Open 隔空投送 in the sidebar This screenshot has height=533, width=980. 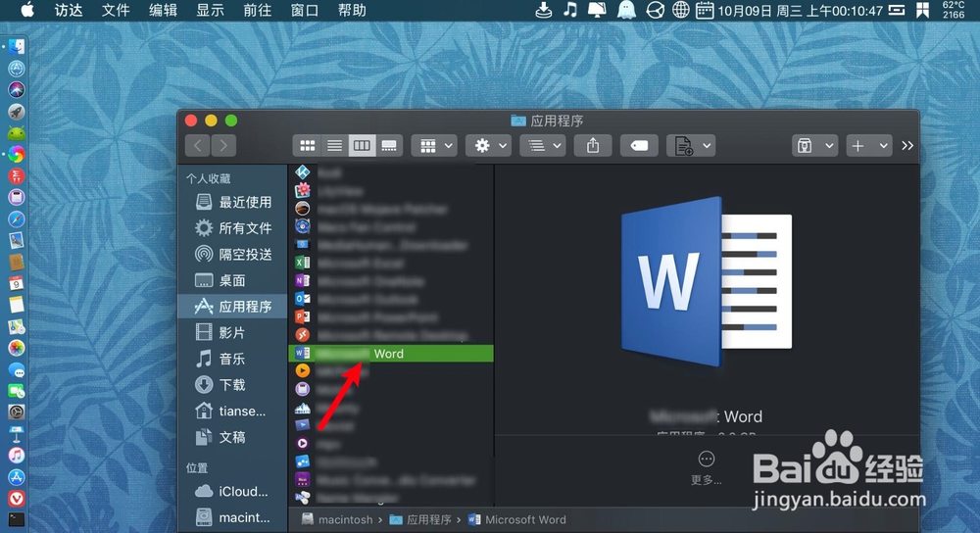coord(233,255)
